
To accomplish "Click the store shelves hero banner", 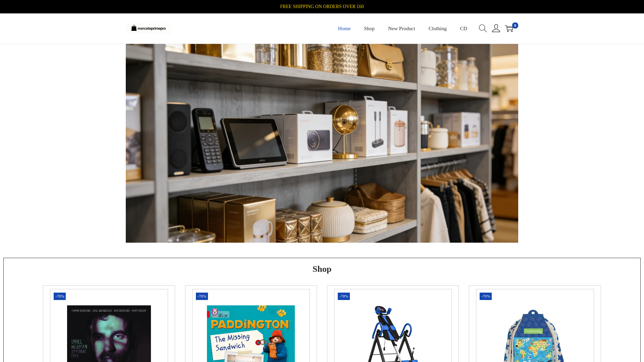I will coord(322,143).
